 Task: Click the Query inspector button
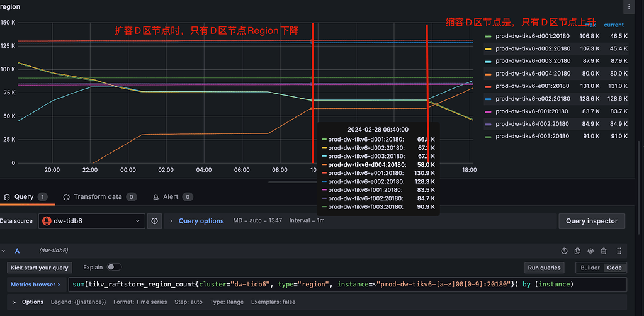coord(591,221)
